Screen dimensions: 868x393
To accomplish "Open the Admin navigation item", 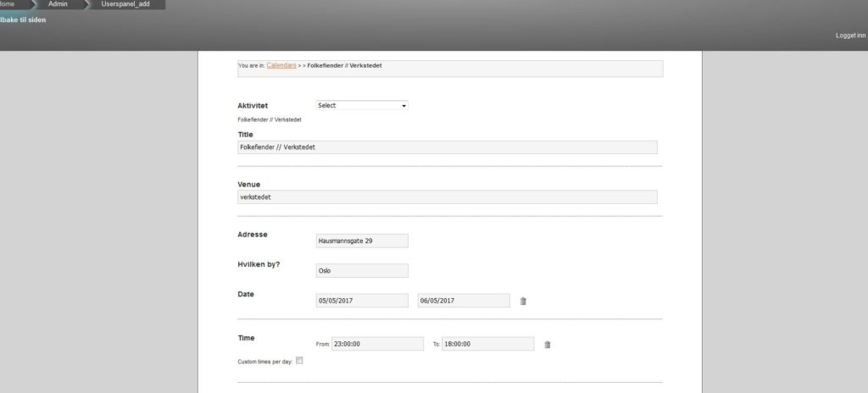I will (x=58, y=4).
